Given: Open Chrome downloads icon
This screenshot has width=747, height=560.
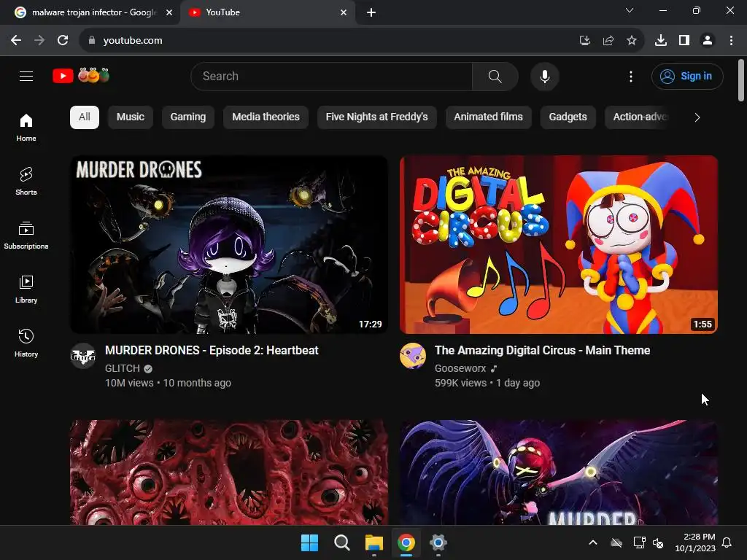Looking at the screenshot, I should pos(661,41).
